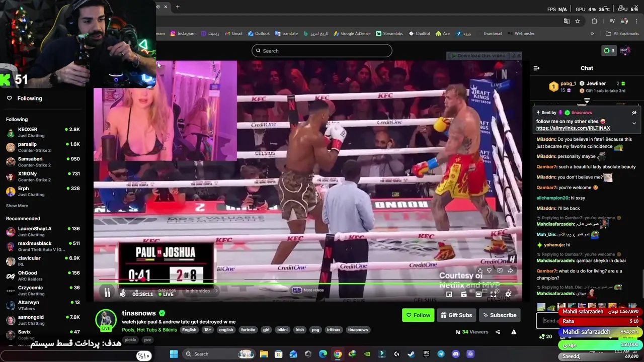Image resolution: width=644 pixels, height=362 pixels.
Task: Open the Instagram bookmark
Action: tap(183, 34)
